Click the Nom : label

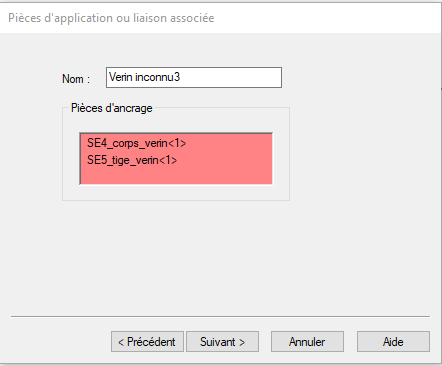coord(76,79)
